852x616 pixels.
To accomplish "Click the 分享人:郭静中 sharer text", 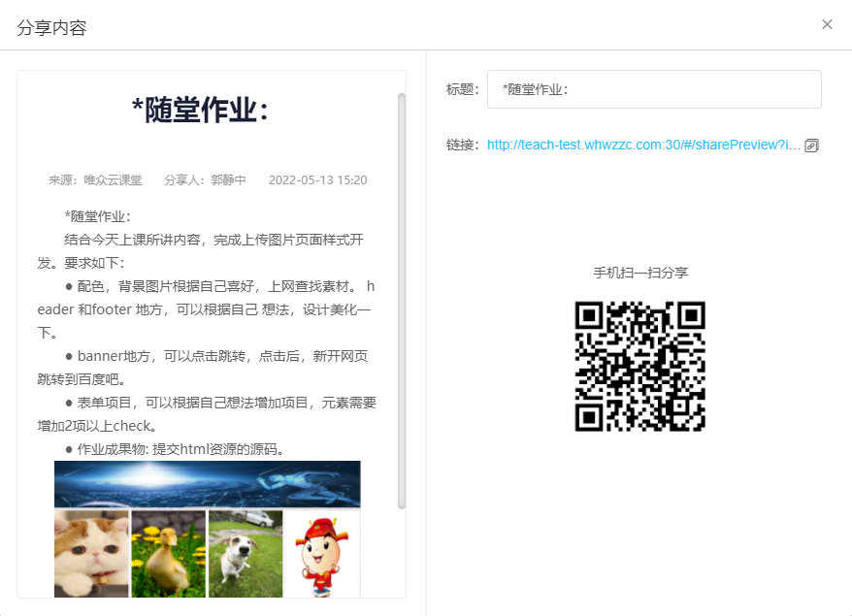I will coord(205,180).
